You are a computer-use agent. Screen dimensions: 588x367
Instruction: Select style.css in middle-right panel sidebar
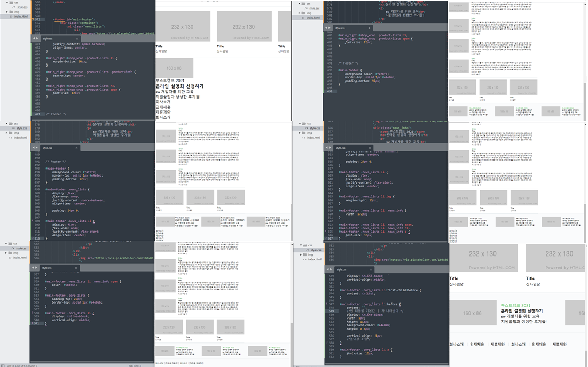[315, 128]
